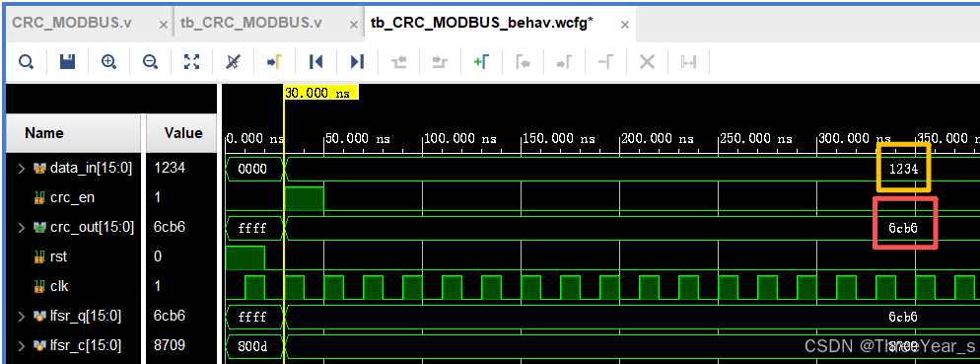This screenshot has width=980, height=364.
Task: Go to latest time end icon
Action: (357, 61)
